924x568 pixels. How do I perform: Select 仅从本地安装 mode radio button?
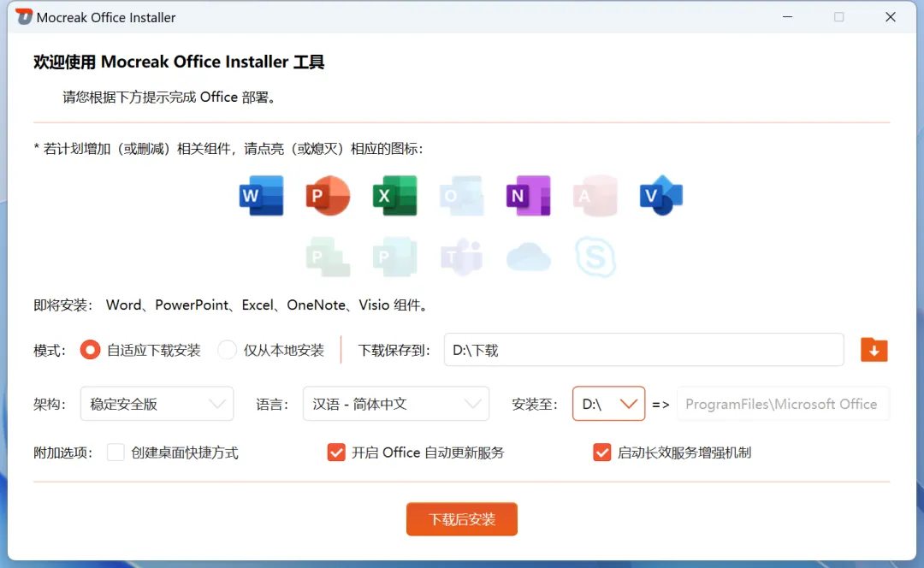pyautogui.click(x=228, y=350)
